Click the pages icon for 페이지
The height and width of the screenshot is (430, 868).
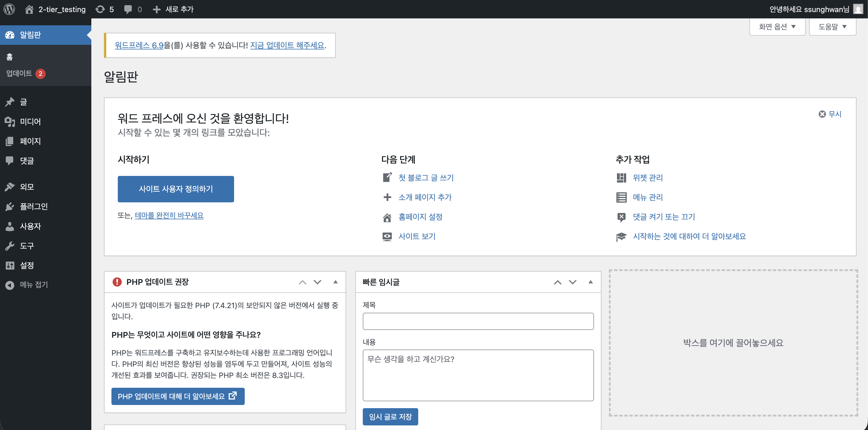[x=10, y=141]
